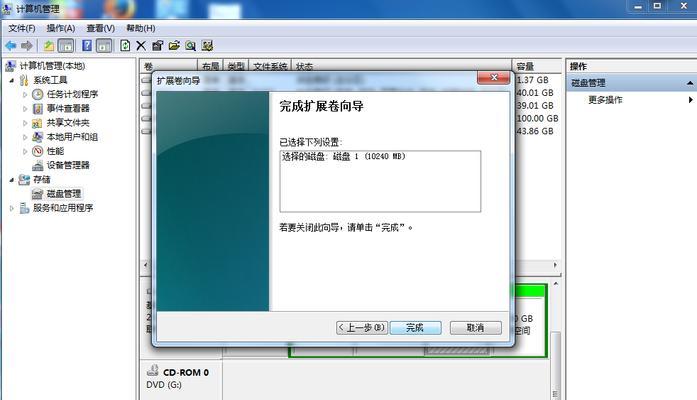Click the Properties toolbar icon
Screen dimensions: 697x400
157,45
